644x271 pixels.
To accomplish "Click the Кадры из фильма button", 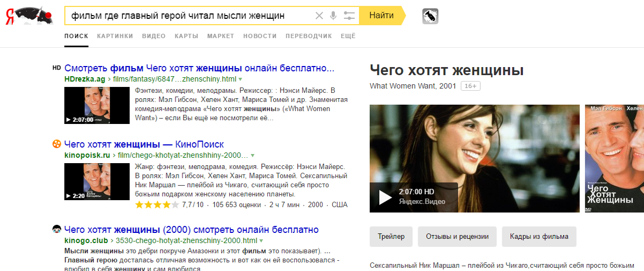I will click(x=539, y=237).
